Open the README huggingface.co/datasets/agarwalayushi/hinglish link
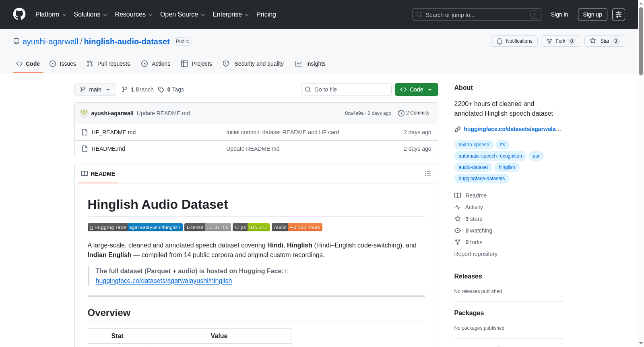The width and height of the screenshot is (644, 347). pyautogui.click(x=164, y=281)
